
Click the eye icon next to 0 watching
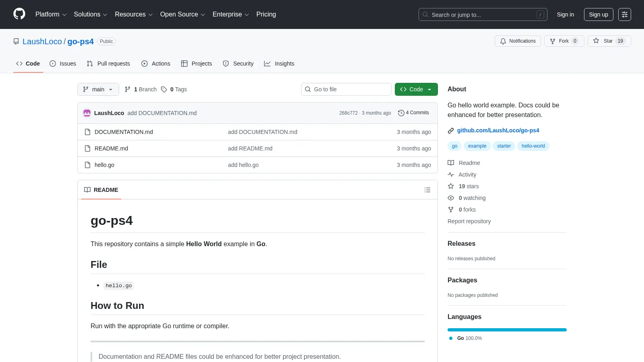click(x=451, y=198)
